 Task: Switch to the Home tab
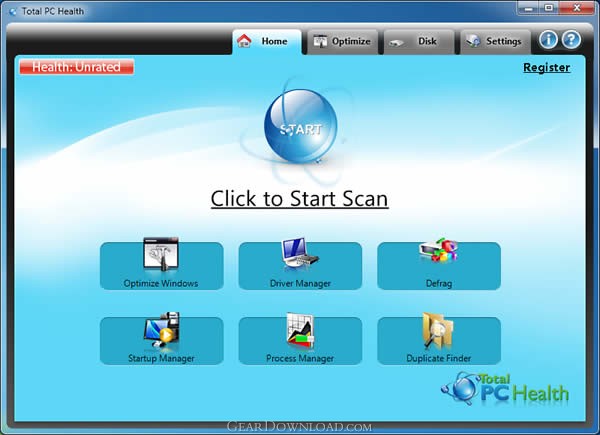click(267, 41)
